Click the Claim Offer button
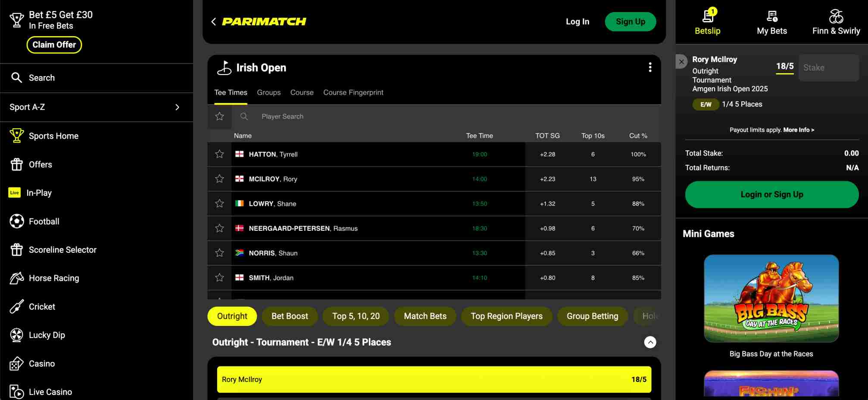 coord(54,45)
